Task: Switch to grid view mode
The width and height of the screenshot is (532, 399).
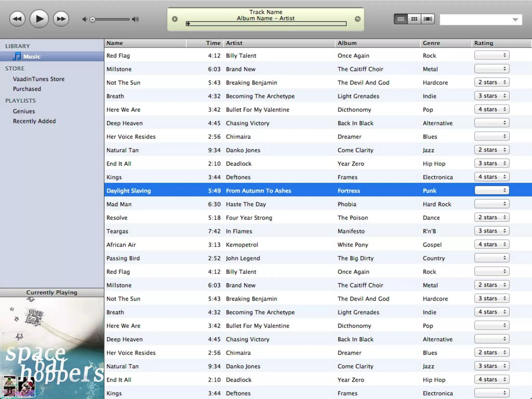Action: click(414, 19)
